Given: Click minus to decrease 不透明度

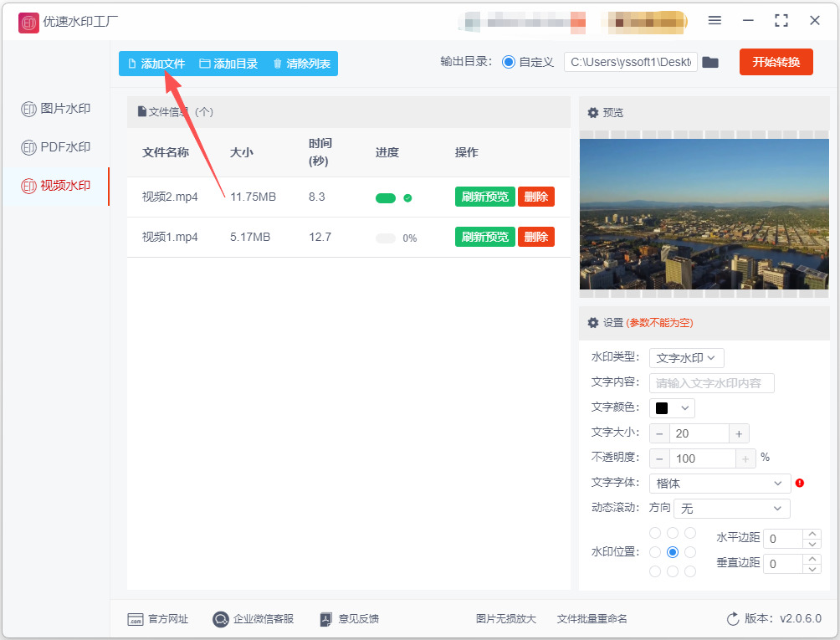Looking at the screenshot, I should pos(659,459).
